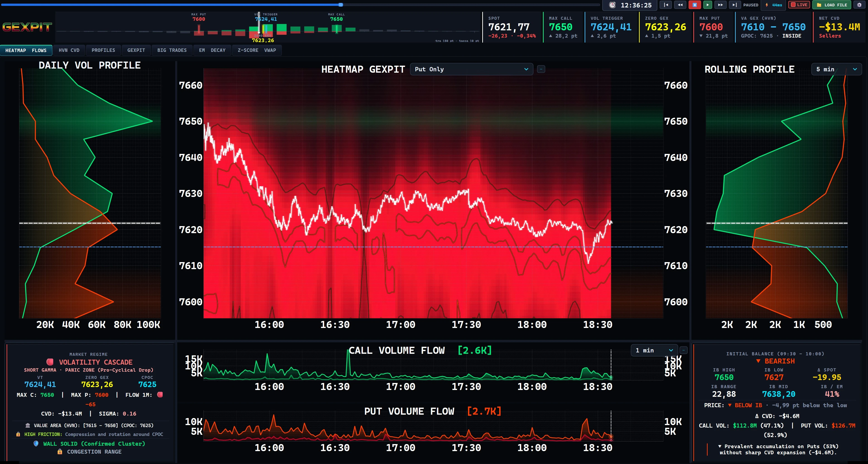The image size is (868, 464).
Task: Click the GEXPIT logo
Action: point(27,27)
